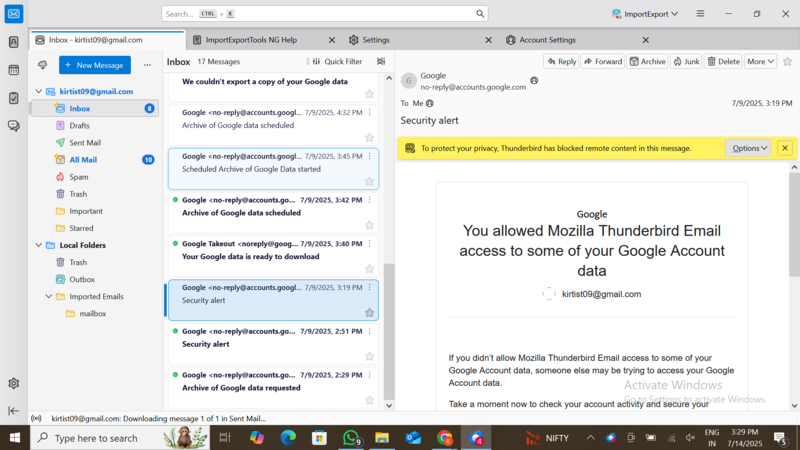Delete the open message
This screenshot has width=800, height=450.
coord(723,61)
